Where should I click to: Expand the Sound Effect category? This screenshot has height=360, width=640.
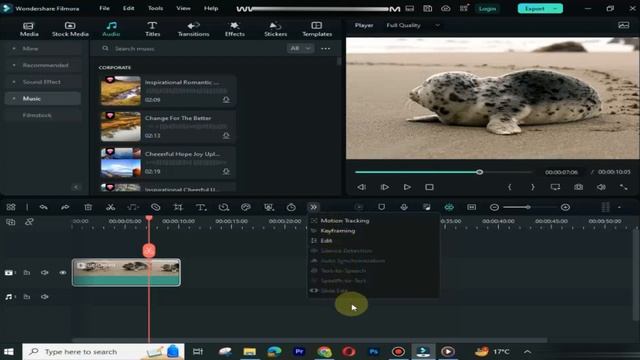(14, 82)
